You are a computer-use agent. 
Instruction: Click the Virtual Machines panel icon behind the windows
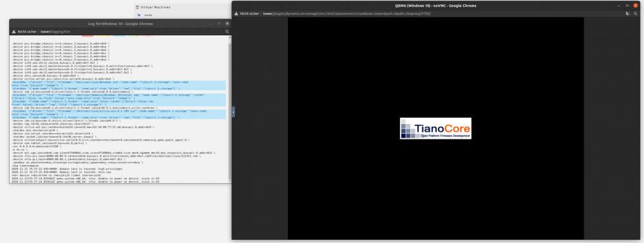[x=138, y=7]
